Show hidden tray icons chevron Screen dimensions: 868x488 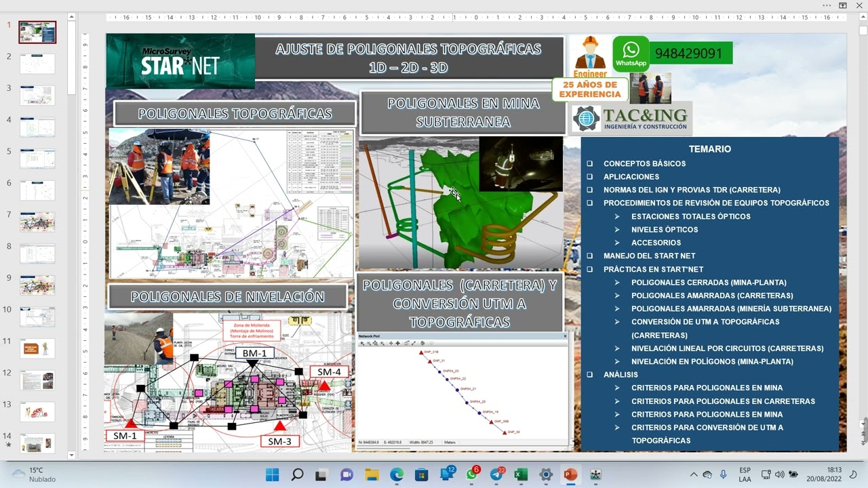coord(693,474)
